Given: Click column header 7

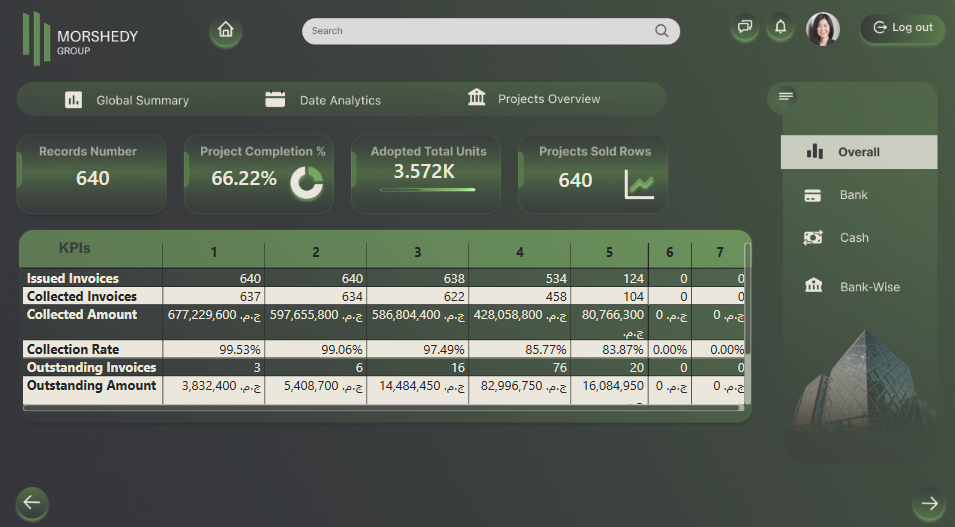Looking at the screenshot, I should coord(720,252).
